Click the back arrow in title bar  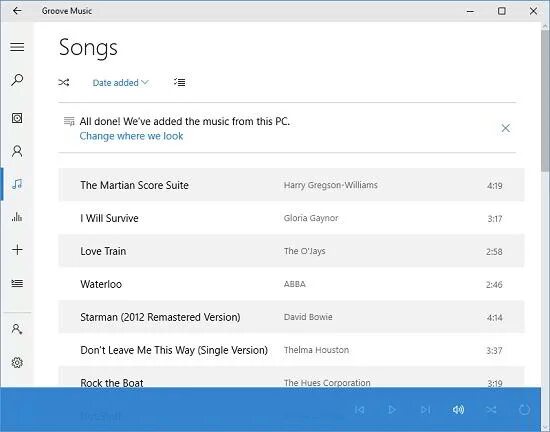pos(17,11)
